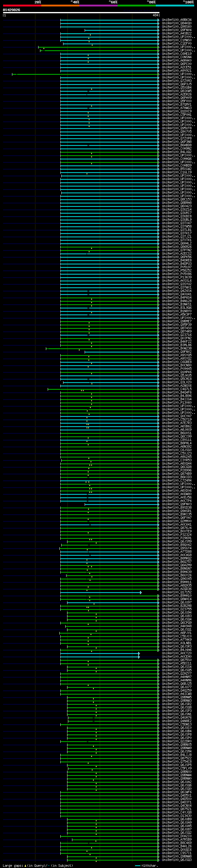
Task: Select the AV429826 query sequence label
Action: (x=11, y=10)
